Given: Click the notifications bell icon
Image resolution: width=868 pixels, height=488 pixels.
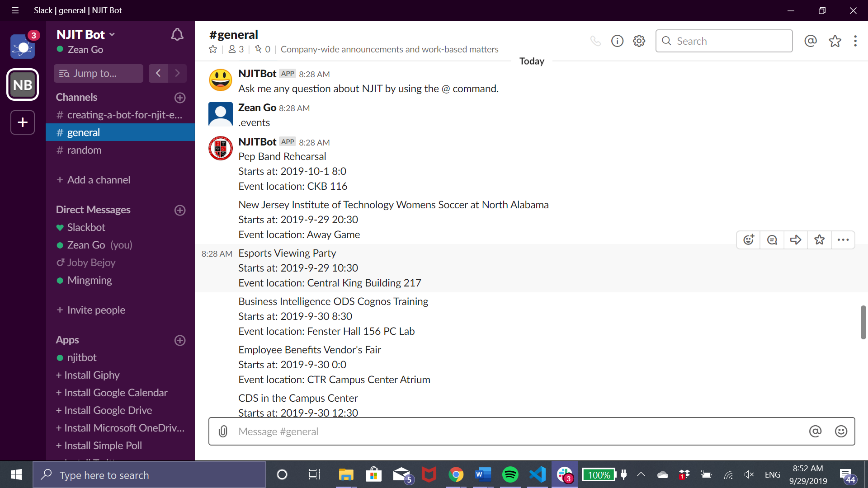Looking at the screenshot, I should (x=177, y=35).
